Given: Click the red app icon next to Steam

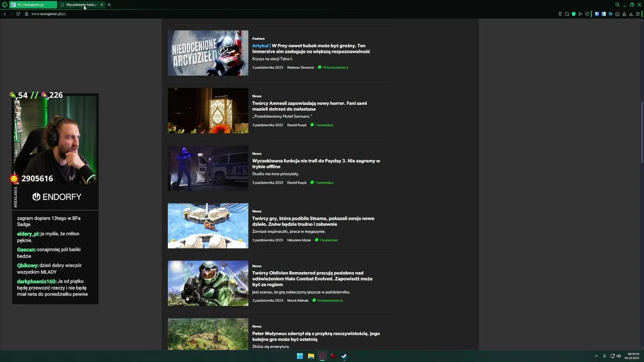Looking at the screenshot, I should click(333, 356).
